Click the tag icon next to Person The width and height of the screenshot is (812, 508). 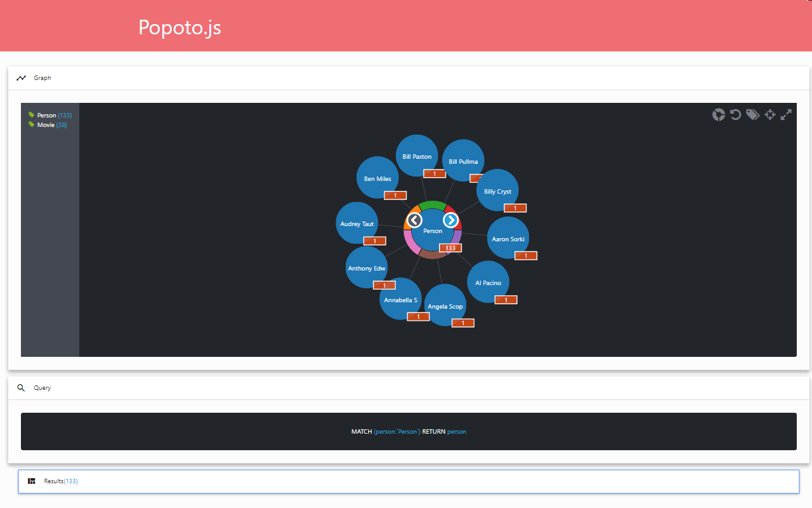click(31, 115)
